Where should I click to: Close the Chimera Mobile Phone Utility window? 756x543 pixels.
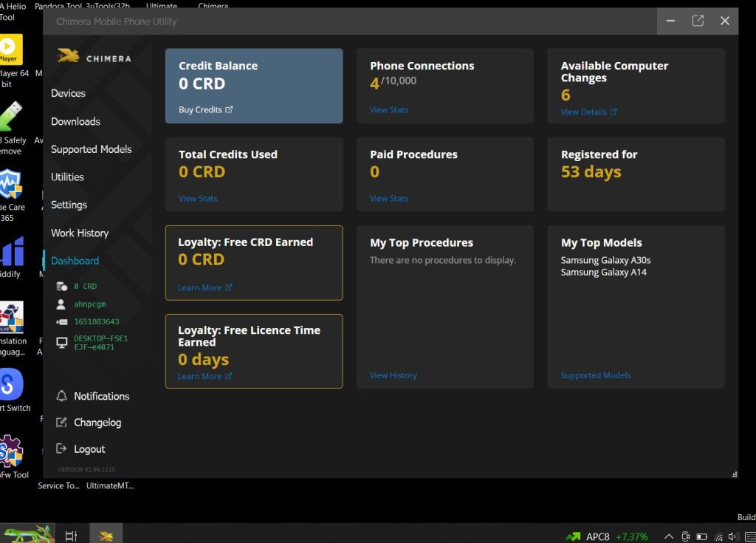coord(725,21)
